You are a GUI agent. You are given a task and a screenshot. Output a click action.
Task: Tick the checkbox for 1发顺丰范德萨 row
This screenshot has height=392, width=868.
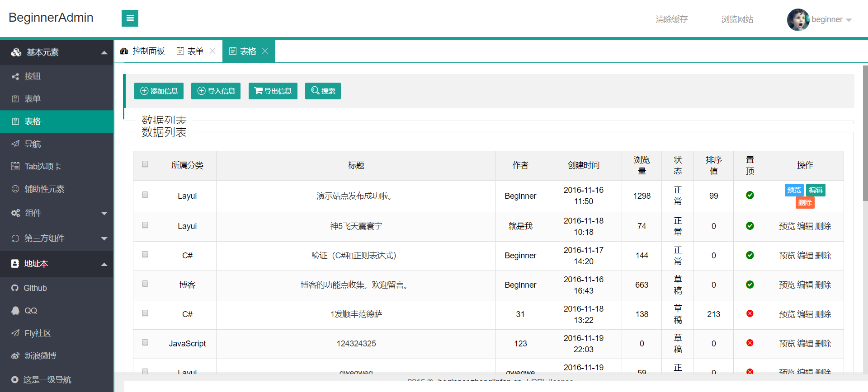(145, 313)
